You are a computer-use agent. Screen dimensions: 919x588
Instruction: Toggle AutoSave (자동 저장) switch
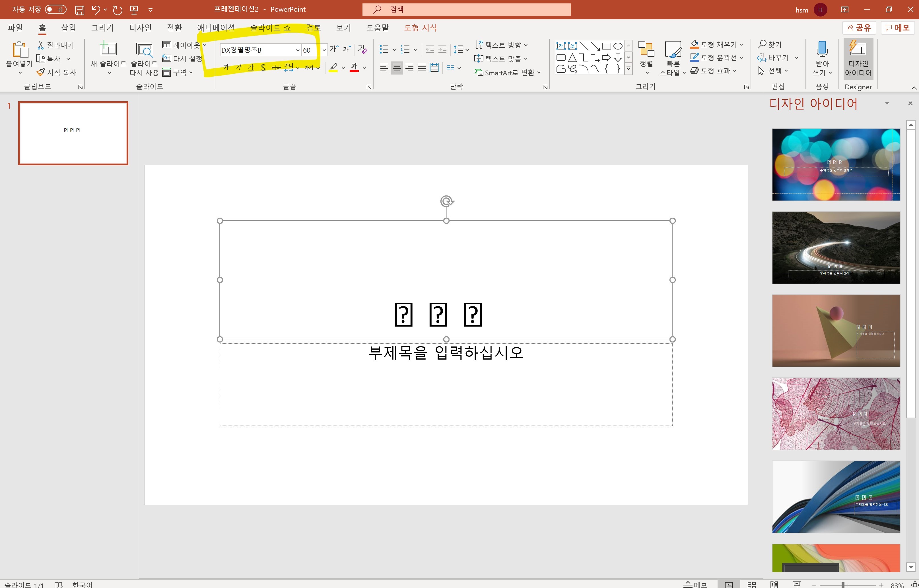55,10
